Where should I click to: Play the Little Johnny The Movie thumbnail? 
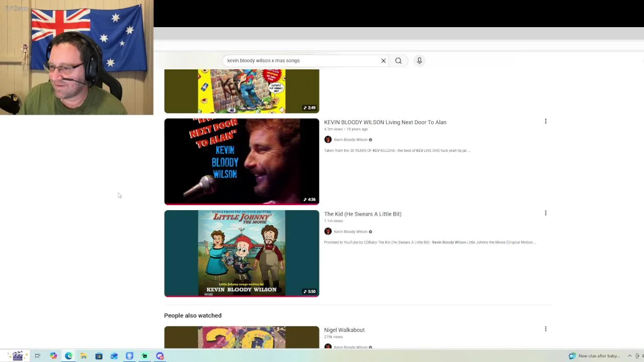242,253
